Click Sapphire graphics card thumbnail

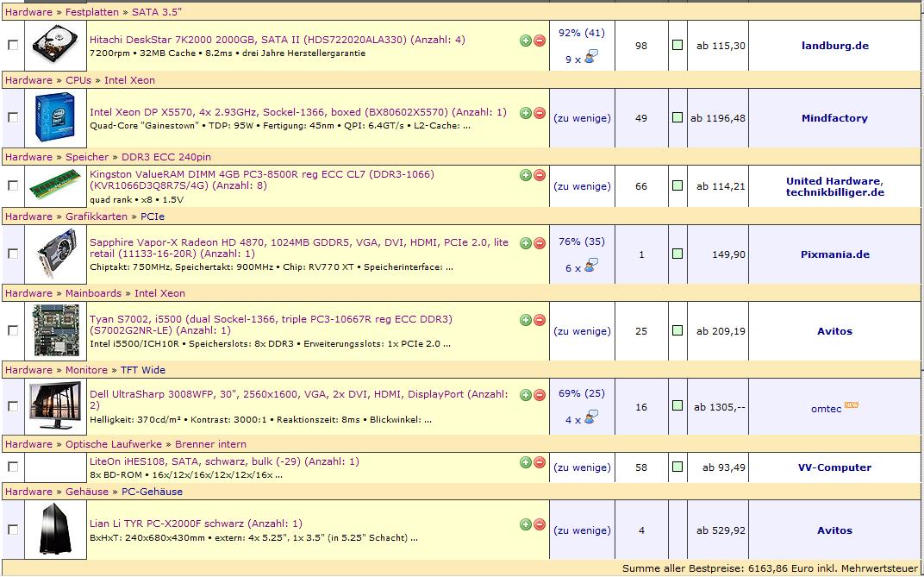(55, 254)
